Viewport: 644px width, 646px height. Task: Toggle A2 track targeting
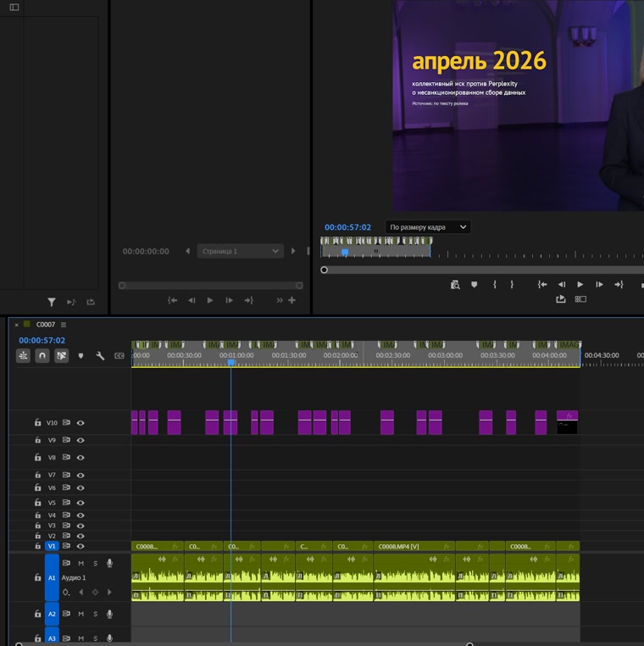[x=52, y=614]
